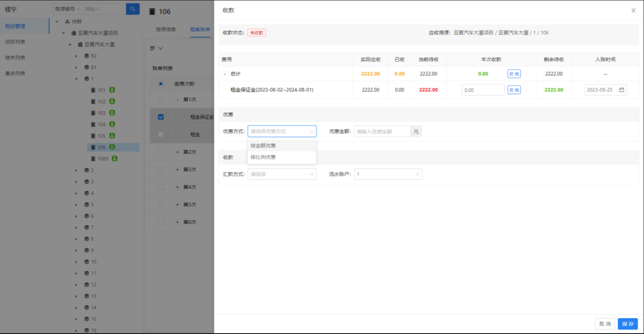Choose 按金额优惠 from the discount options
644x334 pixels.
point(263,146)
